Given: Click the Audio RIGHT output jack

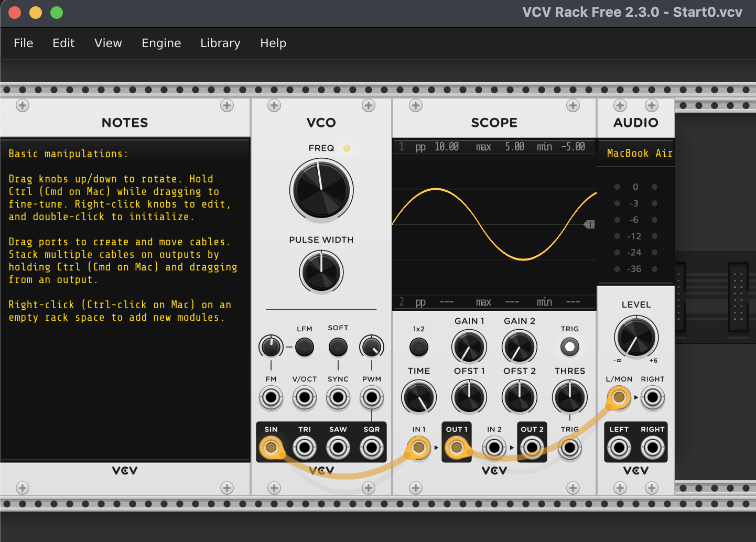Looking at the screenshot, I should pos(652,448).
